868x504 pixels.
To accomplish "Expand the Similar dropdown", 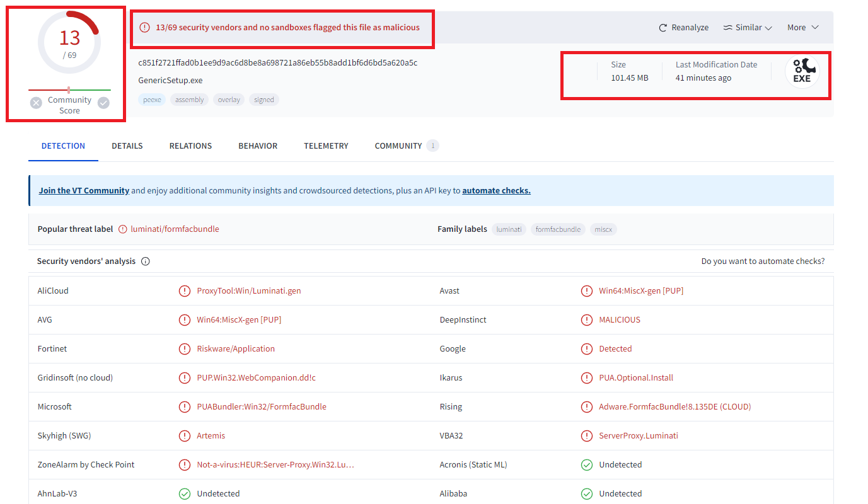I will point(748,28).
